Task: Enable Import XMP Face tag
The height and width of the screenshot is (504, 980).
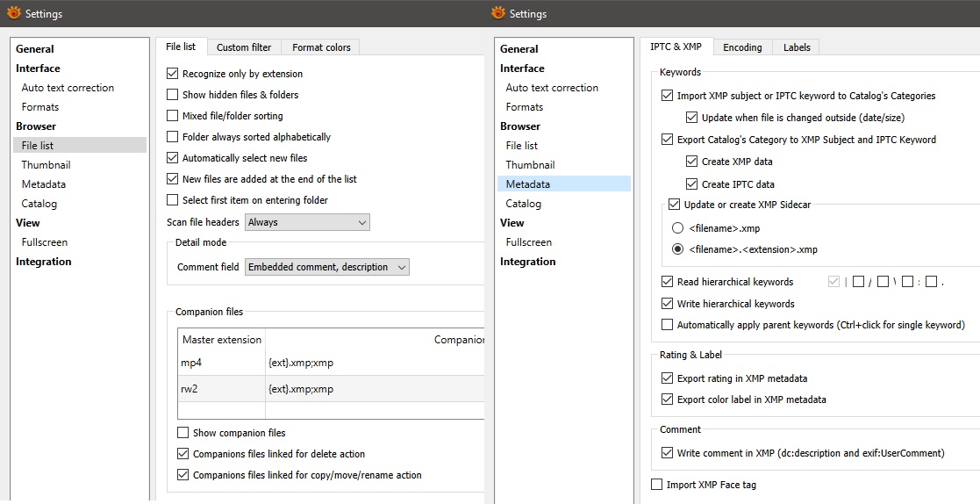Action: coord(657,485)
